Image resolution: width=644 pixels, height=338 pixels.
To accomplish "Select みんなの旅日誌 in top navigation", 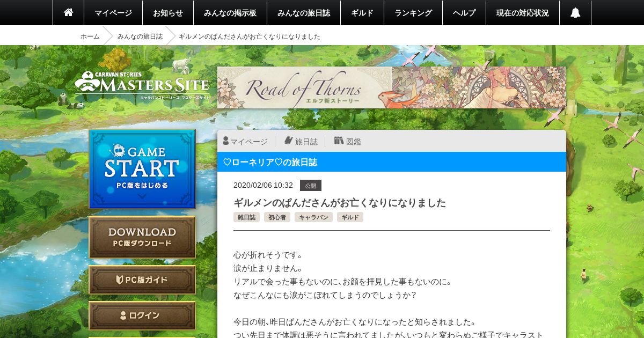I will point(304,13).
